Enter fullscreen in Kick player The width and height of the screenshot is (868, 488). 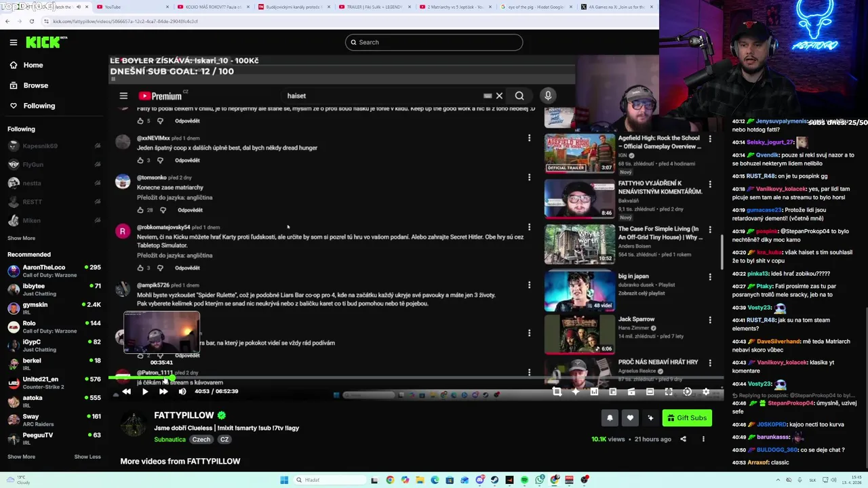pyautogui.click(x=669, y=392)
